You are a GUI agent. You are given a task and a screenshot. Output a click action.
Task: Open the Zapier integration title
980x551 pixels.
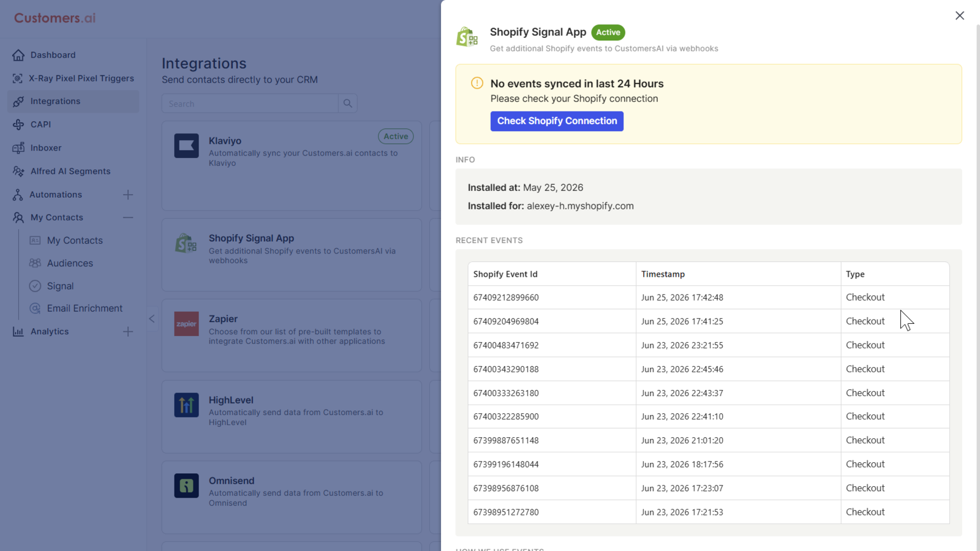point(223,319)
